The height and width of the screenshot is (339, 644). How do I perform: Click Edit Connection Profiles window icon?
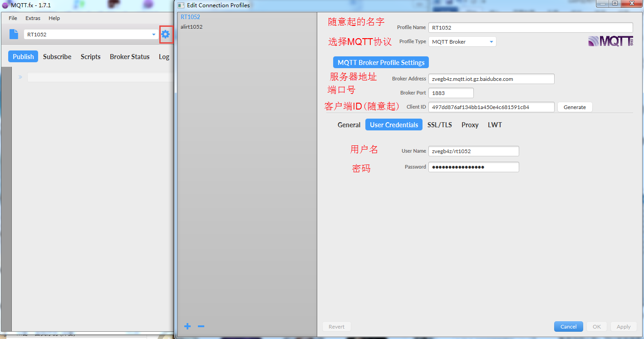coord(181,5)
